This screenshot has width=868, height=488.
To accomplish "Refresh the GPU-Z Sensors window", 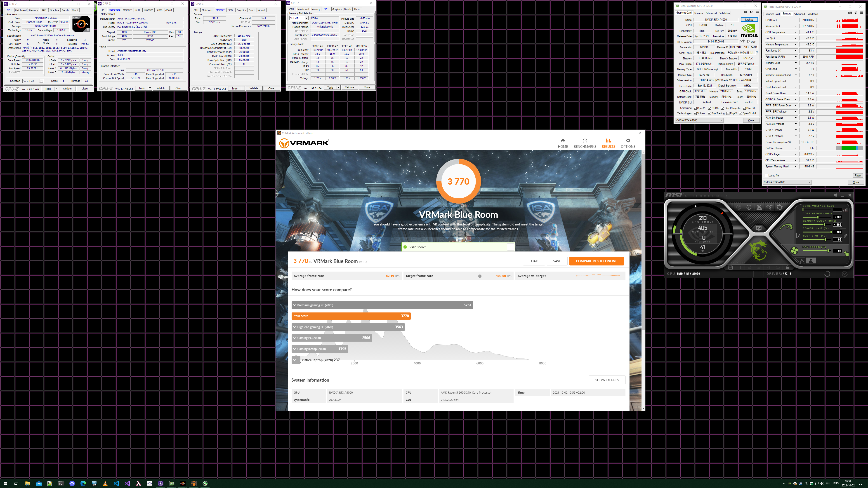I will pyautogui.click(x=856, y=13).
